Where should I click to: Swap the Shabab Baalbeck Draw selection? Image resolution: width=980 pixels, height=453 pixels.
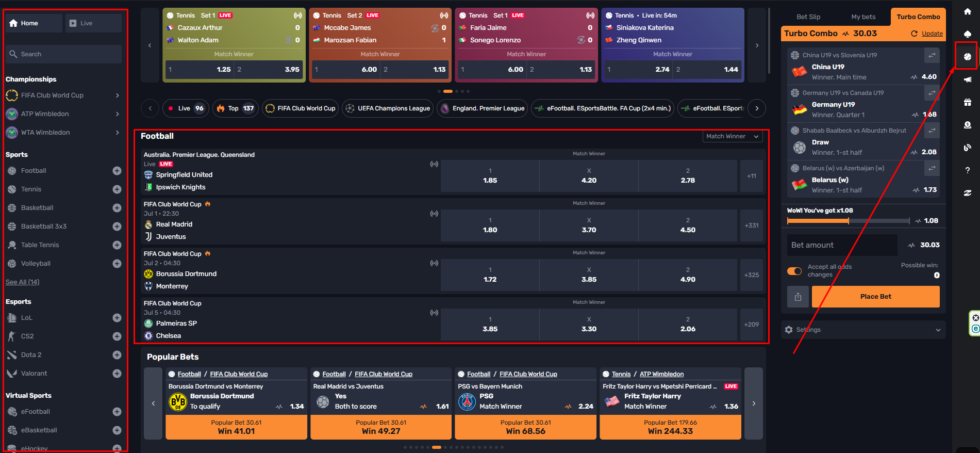click(932, 131)
